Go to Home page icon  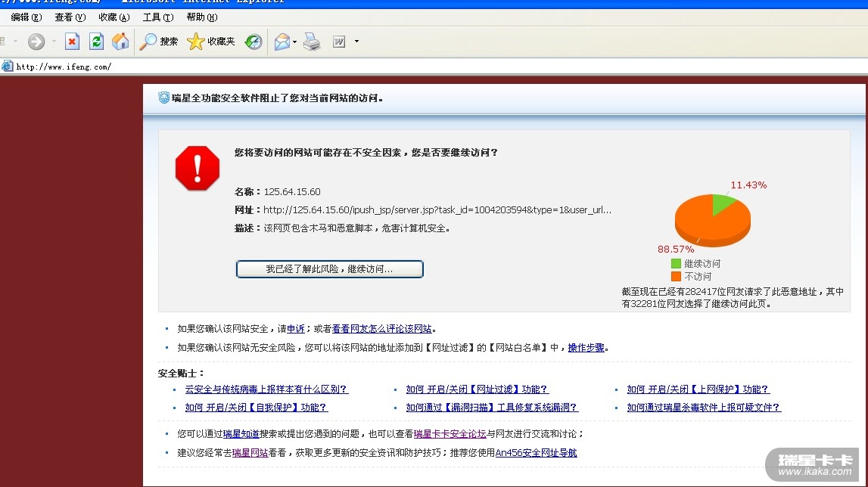tap(120, 42)
